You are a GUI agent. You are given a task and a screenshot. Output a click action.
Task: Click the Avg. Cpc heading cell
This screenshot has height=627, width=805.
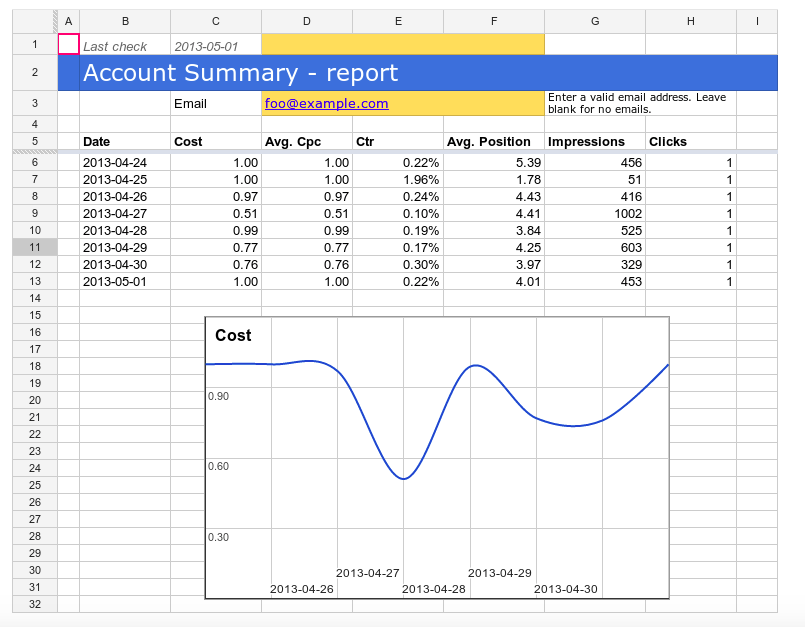click(306, 141)
